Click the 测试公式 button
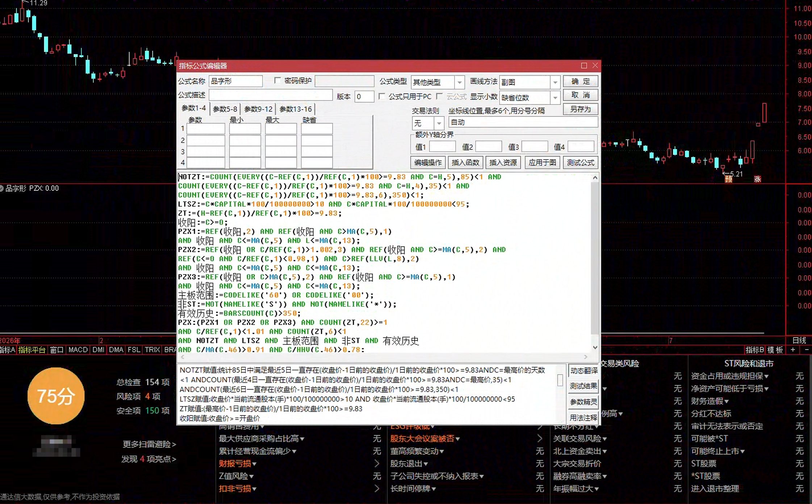The image size is (812, 504). [581, 163]
